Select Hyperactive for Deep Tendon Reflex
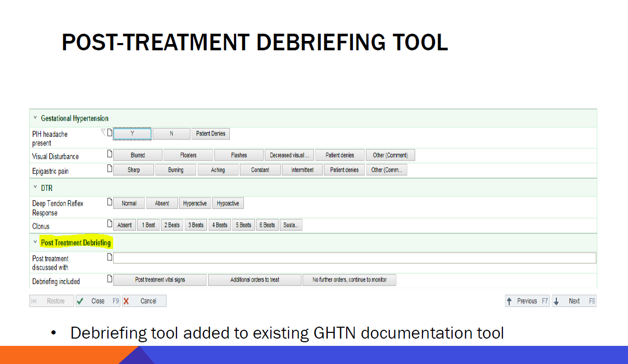 pyautogui.click(x=195, y=203)
